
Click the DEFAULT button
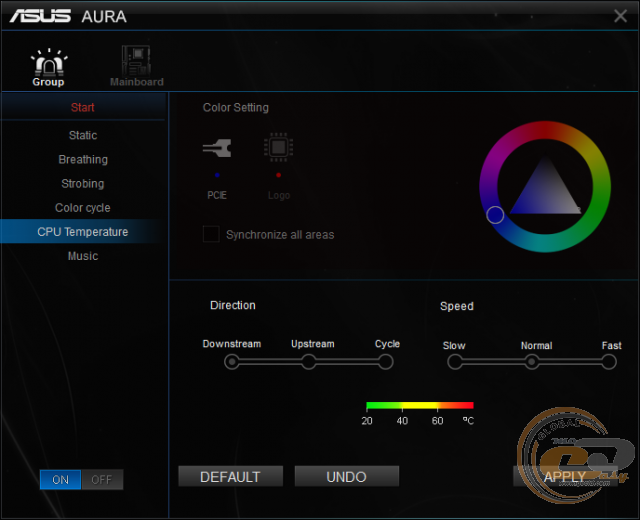pyautogui.click(x=231, y=476)
